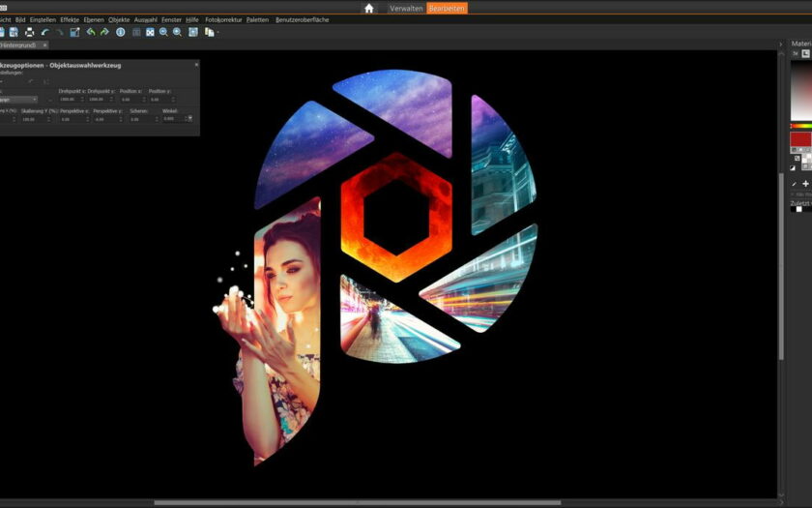Viewport: 812px width, 508px height.
Task: Switch to the Verwalten tab
Action: (x=406, y=9)
